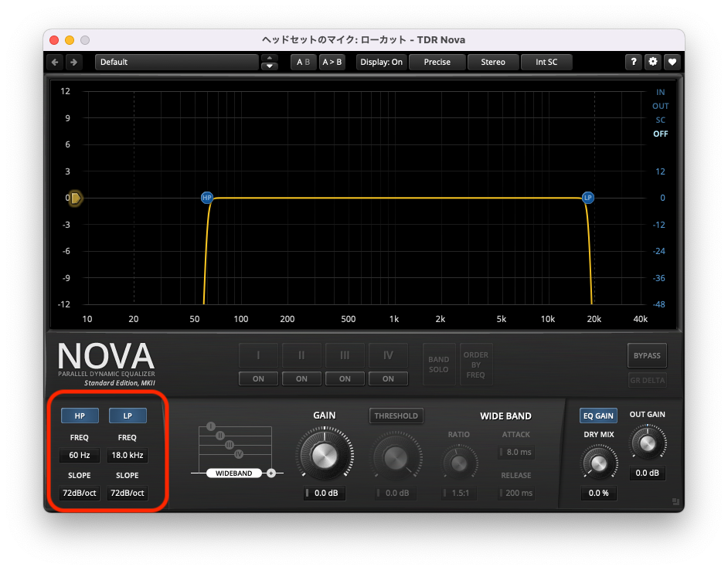Click the dry mix value 0.0 %
This screenshot has width=728, height=570.
coord(598,493)
